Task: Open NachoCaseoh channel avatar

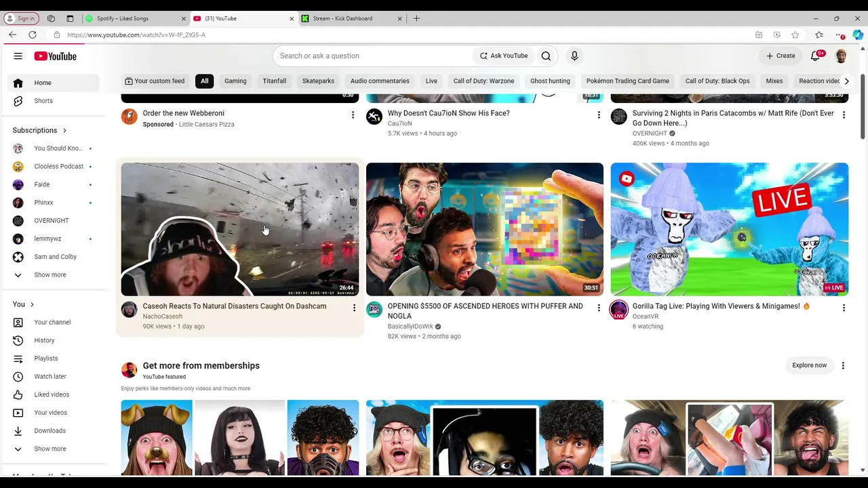Action: [129, 310]
